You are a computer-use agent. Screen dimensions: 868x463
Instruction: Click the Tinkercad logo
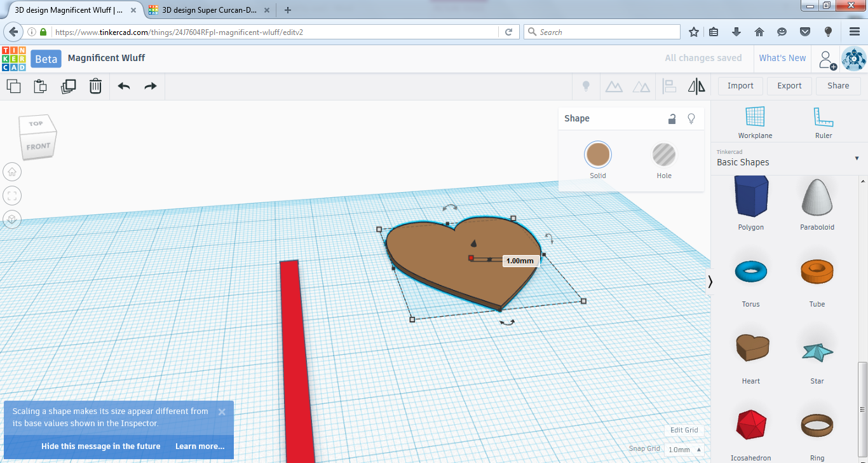click(14, 58)
